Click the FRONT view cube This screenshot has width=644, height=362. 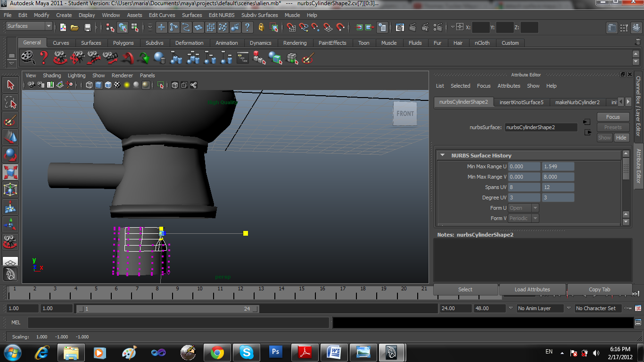405,114
